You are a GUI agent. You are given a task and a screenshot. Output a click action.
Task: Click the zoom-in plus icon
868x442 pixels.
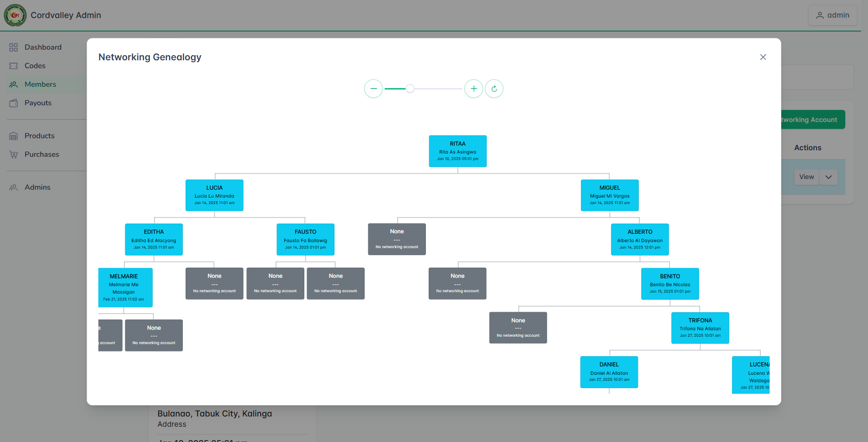tap(474, 89)
